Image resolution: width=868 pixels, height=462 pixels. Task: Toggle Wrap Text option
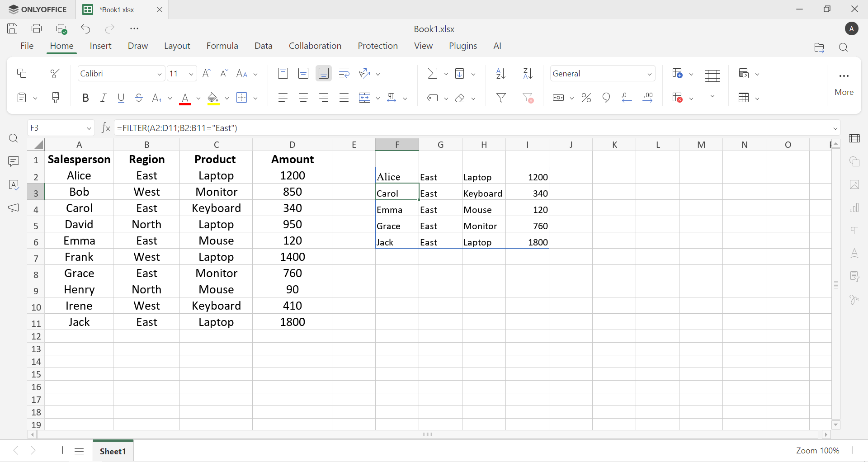344,74
